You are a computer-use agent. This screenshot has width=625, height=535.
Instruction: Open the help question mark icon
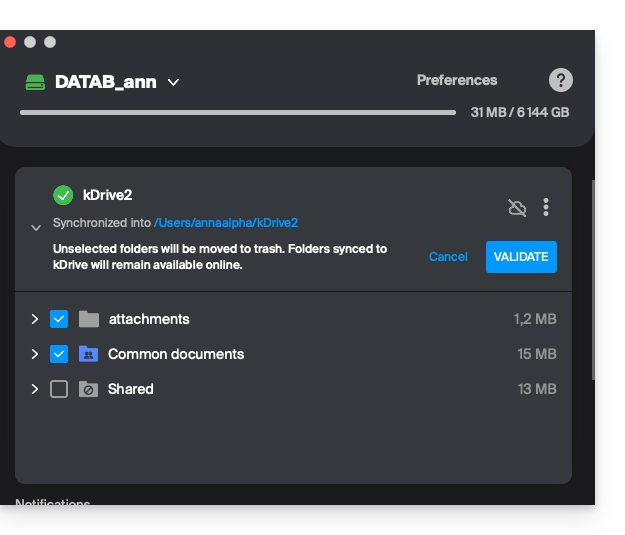click(561, 81)
